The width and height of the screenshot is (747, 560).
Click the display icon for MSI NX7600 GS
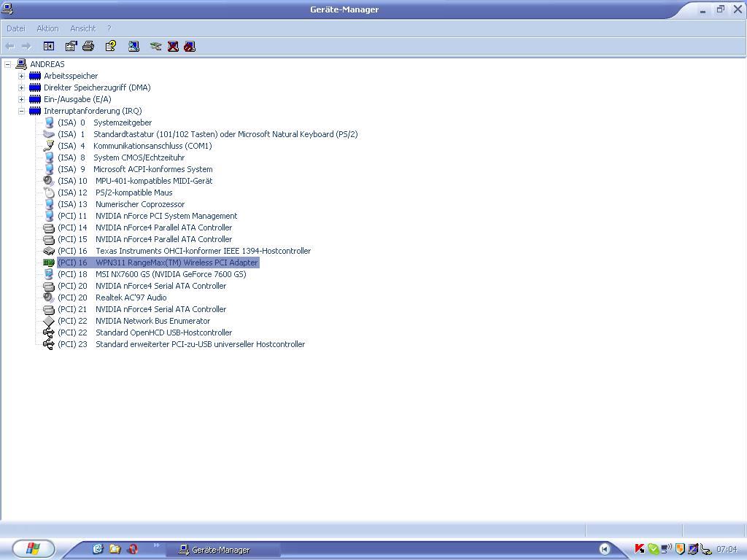click(49, 274)
